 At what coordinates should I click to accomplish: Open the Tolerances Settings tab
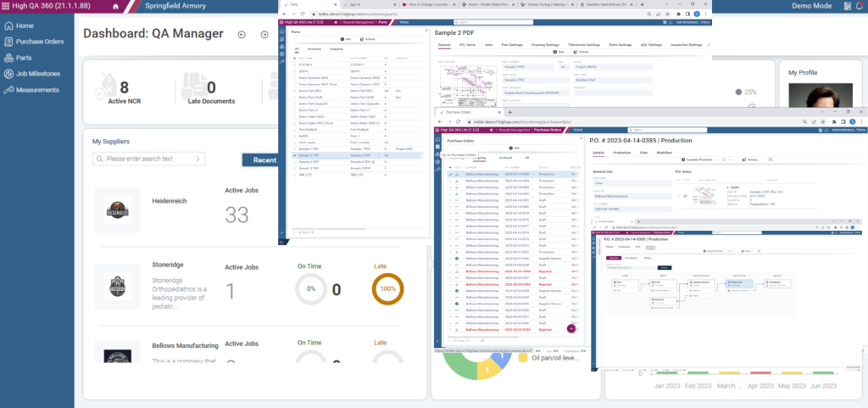(x=584, y=44)
